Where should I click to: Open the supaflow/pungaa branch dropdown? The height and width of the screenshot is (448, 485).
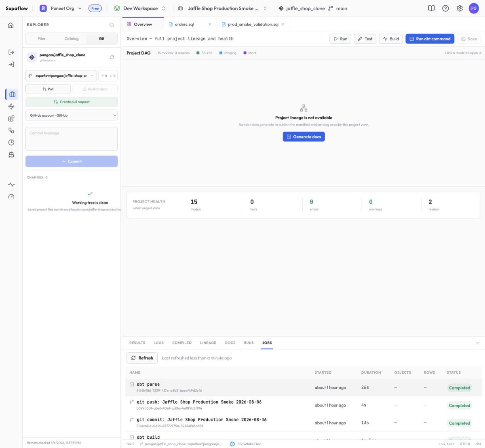point(61,76)
